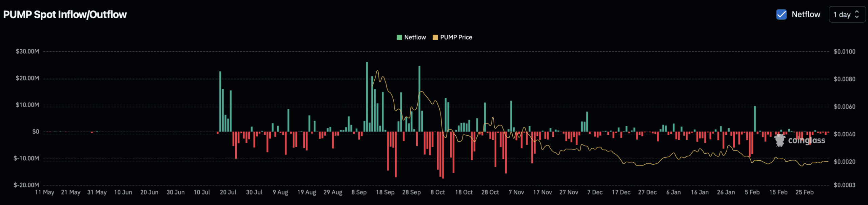Click the $0.0020 price axis label
Screen dimensions: 868x205
845,162
